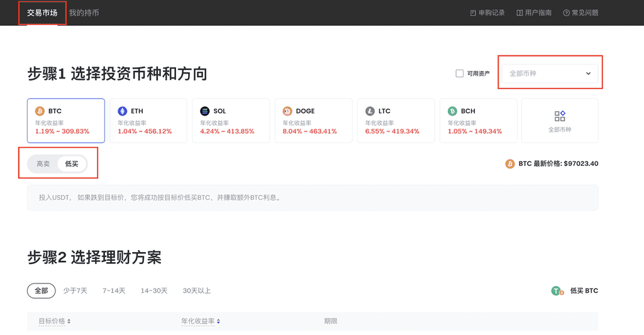Filter plans by 30天以上
The height and width of the screenshot is (335, 644).
point(196,290)
